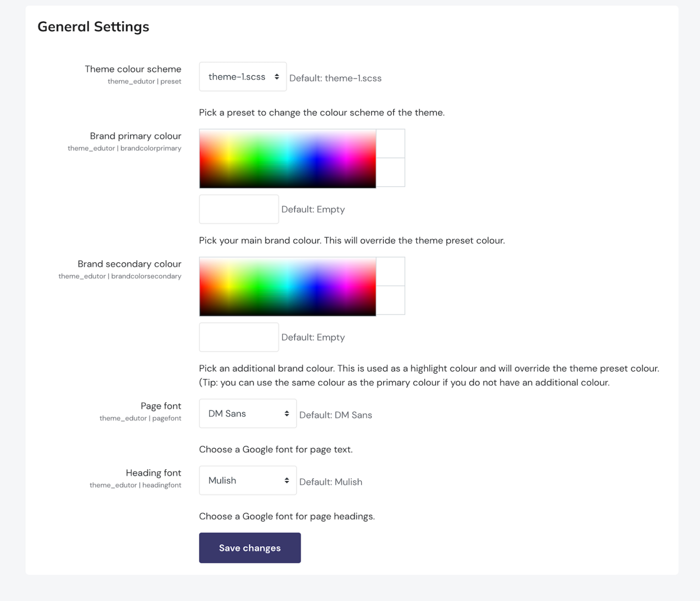Open the Theme colour scheme dropdown
This screenshot has width=700, height=601.
[242, 77]
